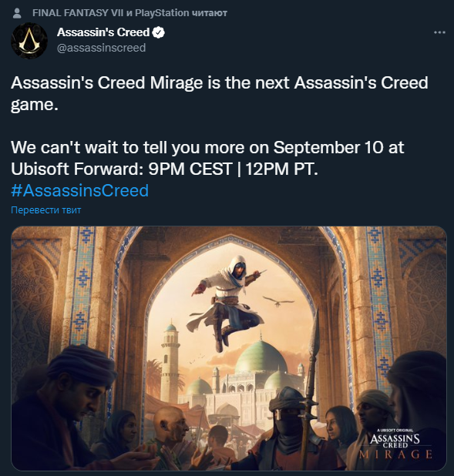Click the Assassin's Creed Mirage logo in image

point(395,444)
